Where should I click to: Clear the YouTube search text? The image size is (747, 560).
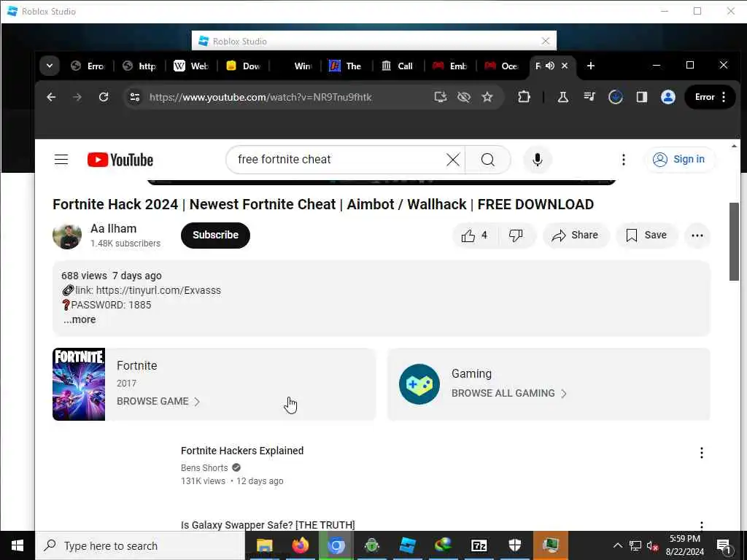453,160
